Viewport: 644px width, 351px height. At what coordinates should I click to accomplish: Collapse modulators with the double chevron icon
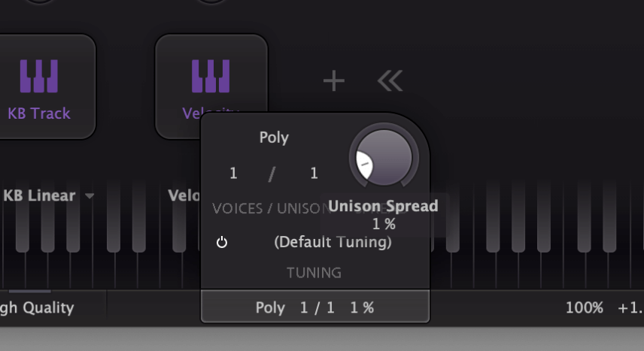[x=390, y=80]
